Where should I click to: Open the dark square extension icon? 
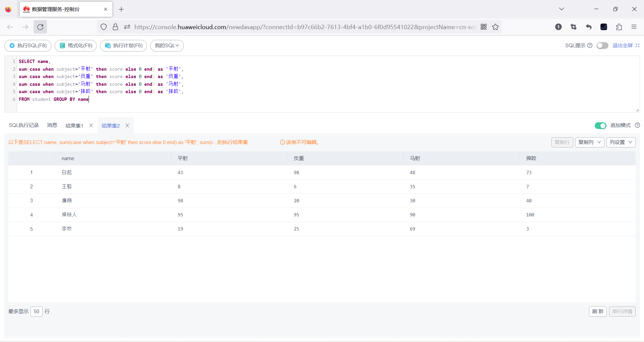604,27
